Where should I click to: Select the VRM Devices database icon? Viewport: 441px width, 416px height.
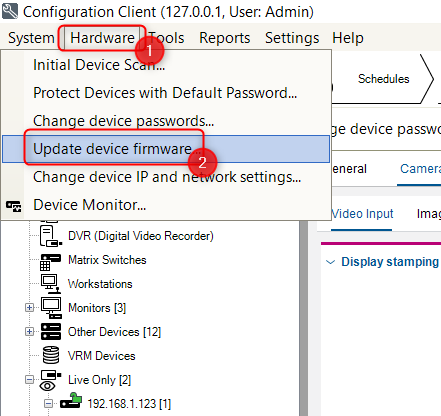pos(51,355)
